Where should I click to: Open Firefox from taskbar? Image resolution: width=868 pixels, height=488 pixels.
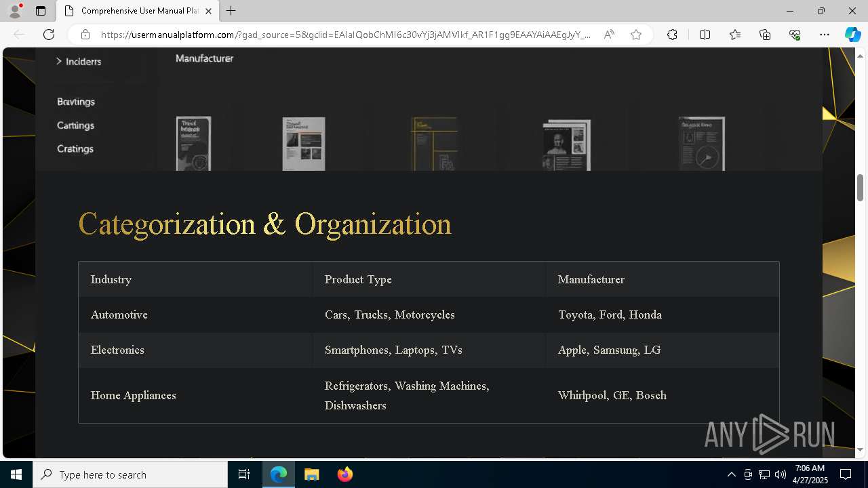pyautogui.click(x=344, y=474)
